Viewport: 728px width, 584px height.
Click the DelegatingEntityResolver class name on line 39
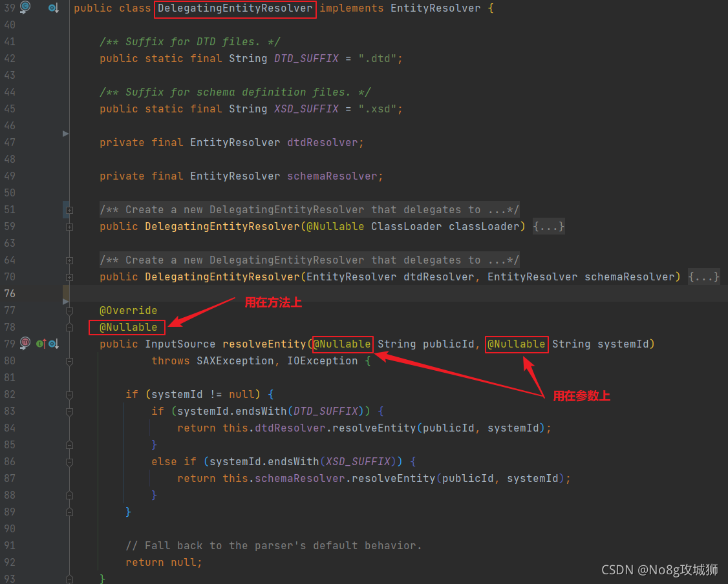[235, 8]
